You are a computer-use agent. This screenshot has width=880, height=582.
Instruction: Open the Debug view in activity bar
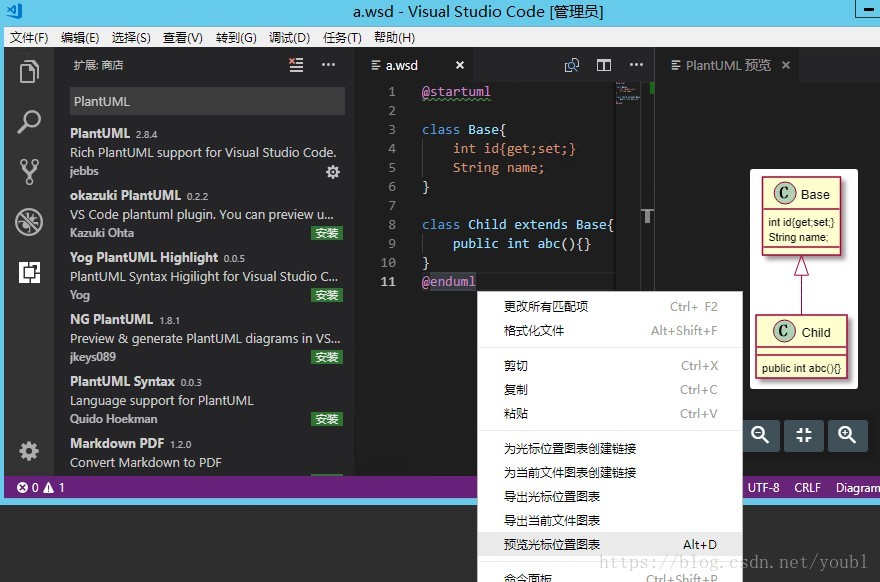[x=29, y=222]
